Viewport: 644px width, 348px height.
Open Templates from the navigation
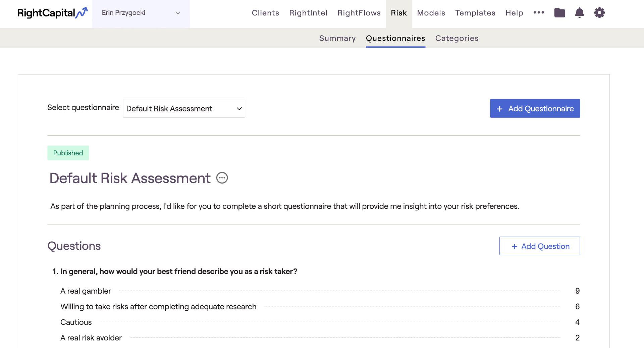pyautogui.click(x=475, y=13)
